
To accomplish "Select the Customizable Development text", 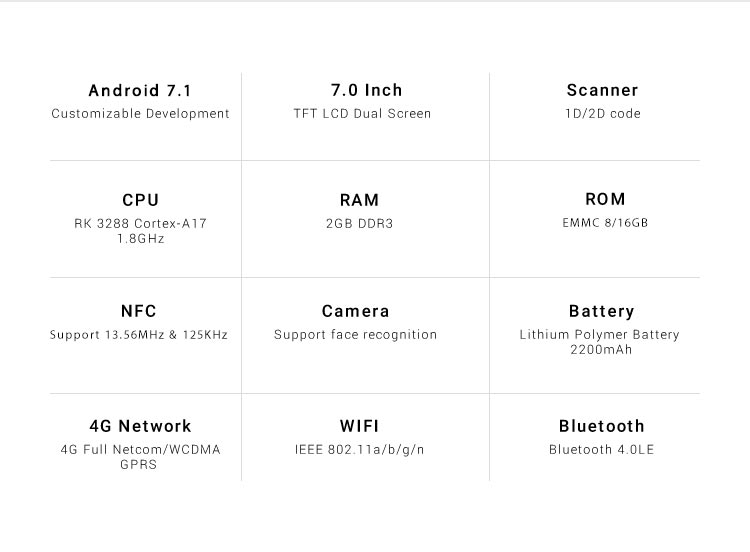I will pos(140,114).
